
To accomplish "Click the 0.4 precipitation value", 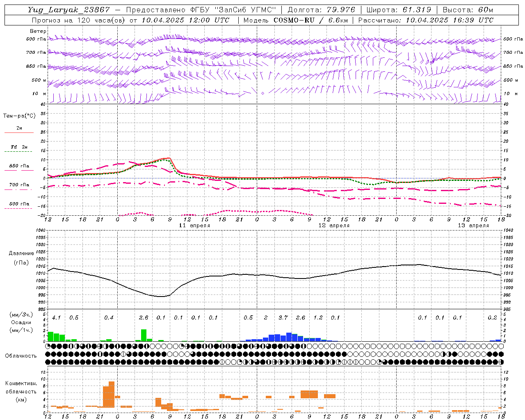I will point(109,318).
